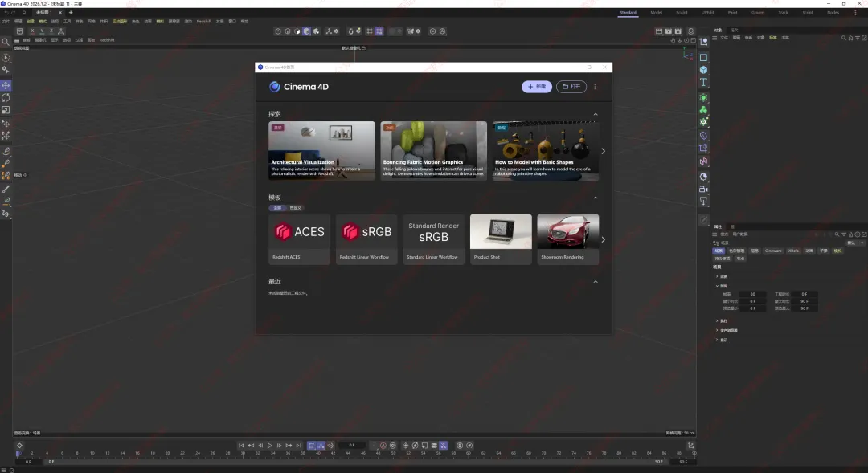Toggle the highlighted Model mode cube icon
Viewport: 868px width, 473px height.
[x=307, y=31]
